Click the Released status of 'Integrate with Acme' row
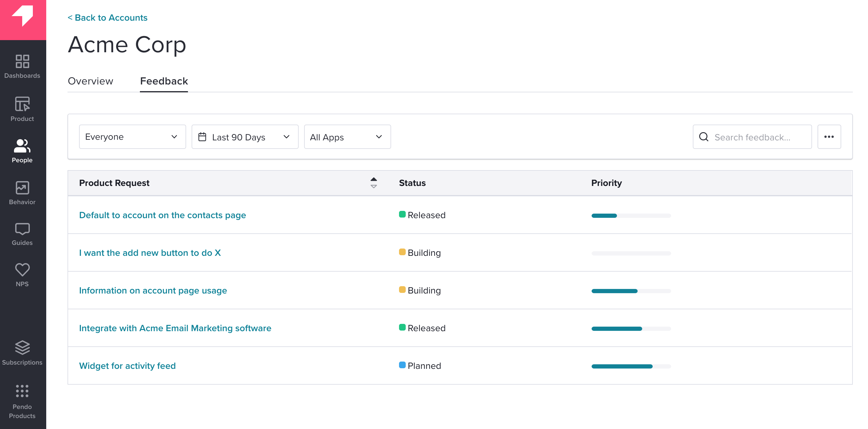 [422, 328]
